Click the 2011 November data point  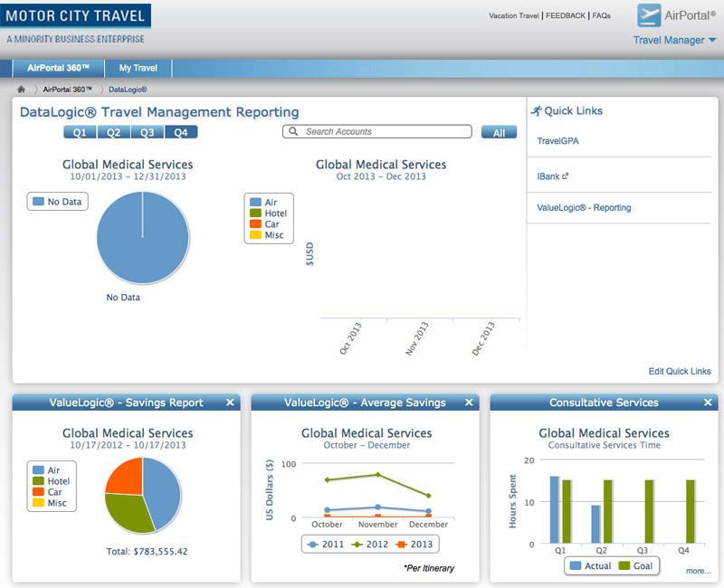[378, 507]
